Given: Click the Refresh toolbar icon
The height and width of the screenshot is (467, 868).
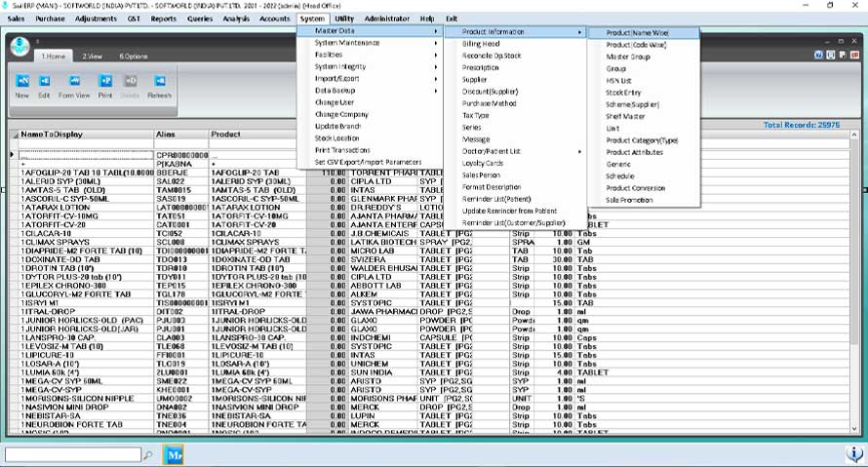Looking at the screenshot, I should [x=159, y=81].
